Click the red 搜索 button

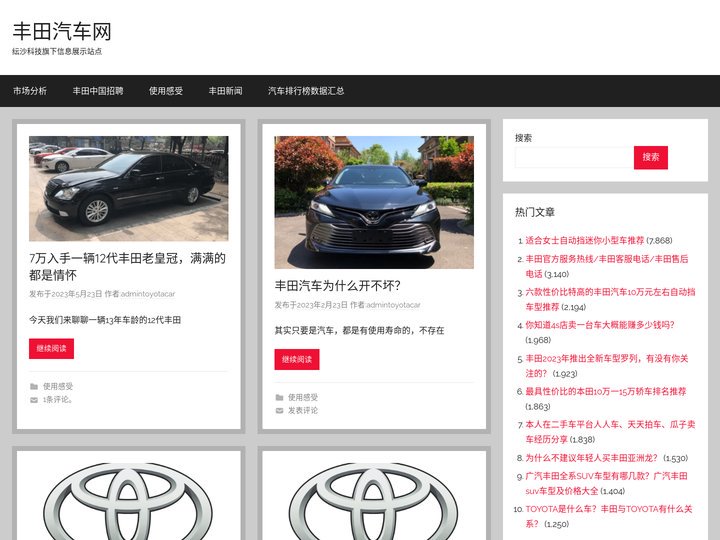click(x=651, y=158)
